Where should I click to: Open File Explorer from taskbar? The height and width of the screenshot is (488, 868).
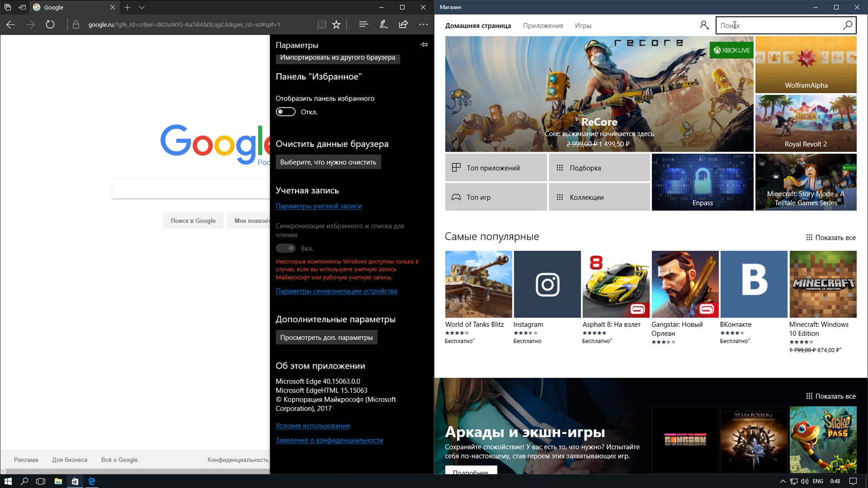(58, 481)
